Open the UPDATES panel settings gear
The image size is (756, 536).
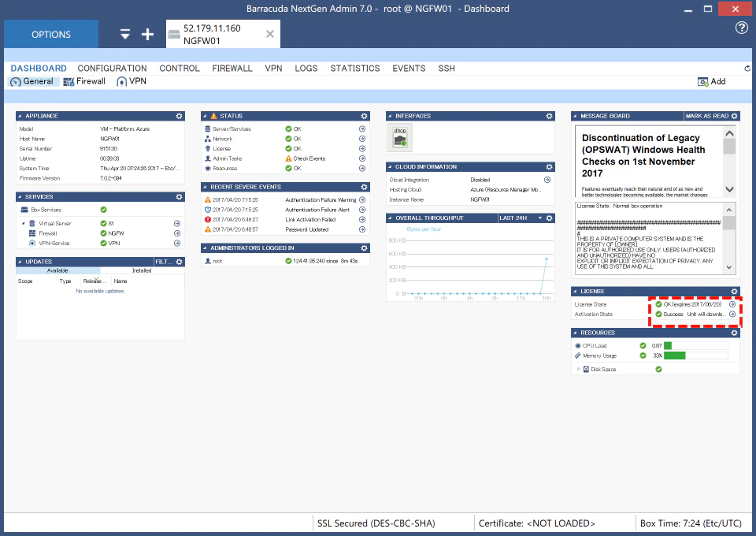180,262
